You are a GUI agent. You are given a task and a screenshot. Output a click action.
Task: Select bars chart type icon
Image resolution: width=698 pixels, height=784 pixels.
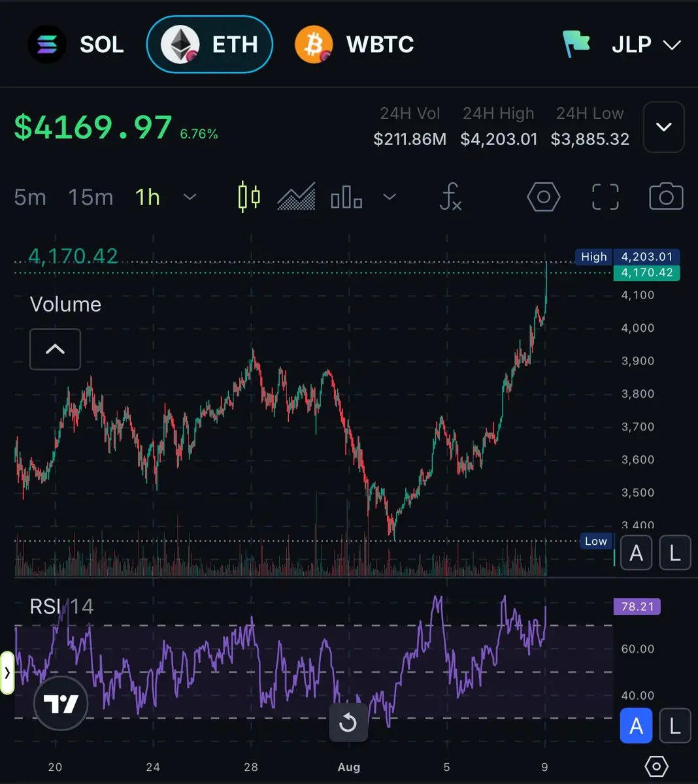346,197
